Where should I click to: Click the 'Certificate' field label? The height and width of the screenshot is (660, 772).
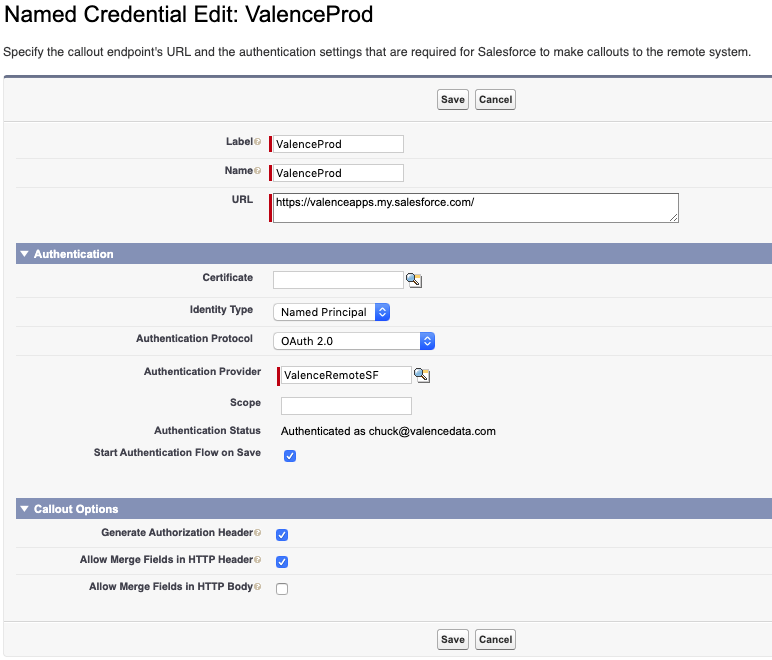point(227,278)
